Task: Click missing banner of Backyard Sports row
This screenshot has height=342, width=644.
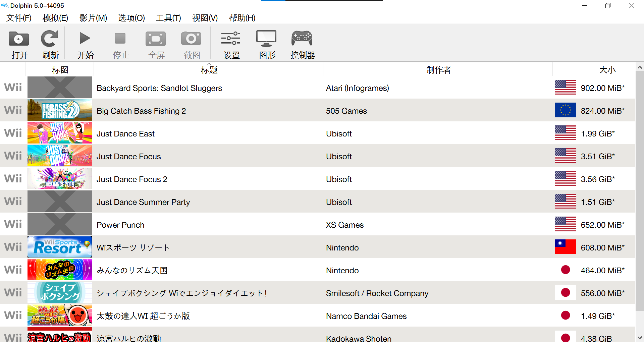Action: coord(60,87)
